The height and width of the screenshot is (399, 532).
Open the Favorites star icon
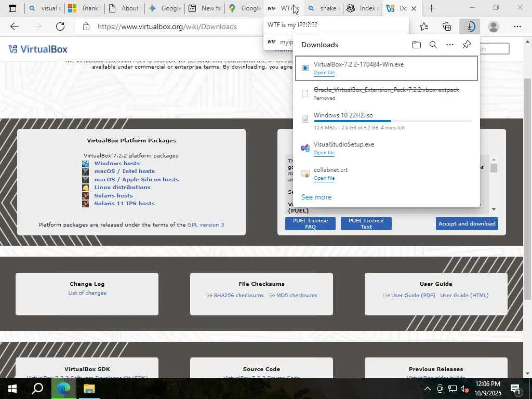pos(424,26)
